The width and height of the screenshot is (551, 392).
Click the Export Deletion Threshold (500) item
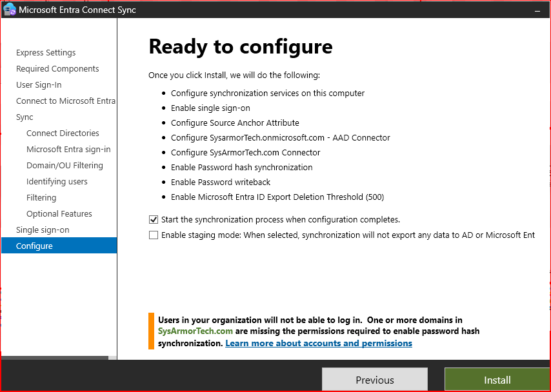coord(277,197)
